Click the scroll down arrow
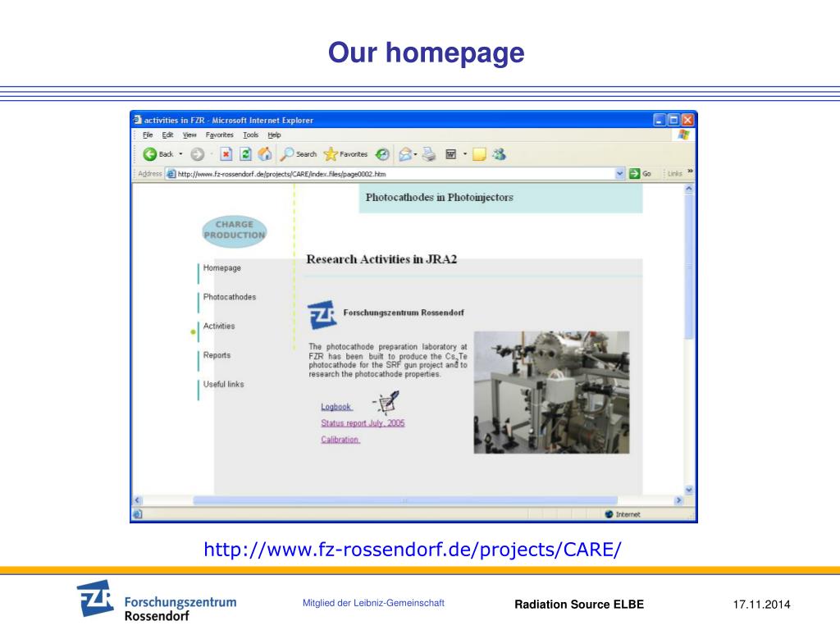 [x=689, y=490]
